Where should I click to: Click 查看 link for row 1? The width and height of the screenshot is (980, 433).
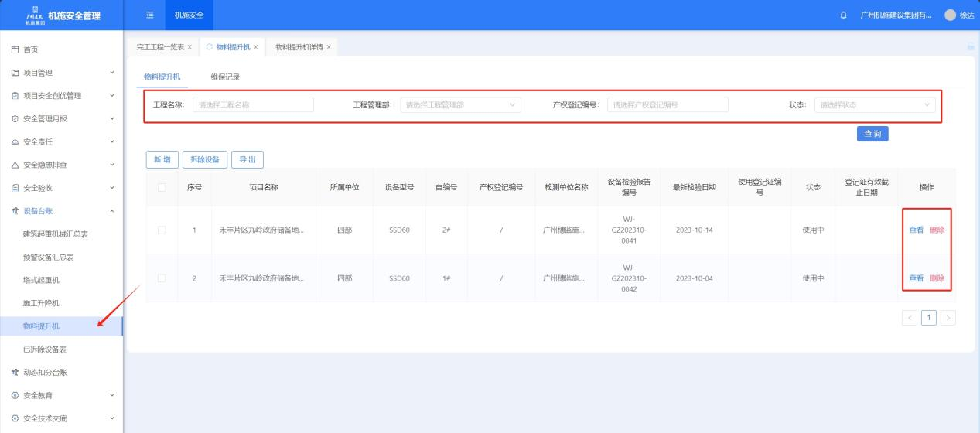[916, 230]
